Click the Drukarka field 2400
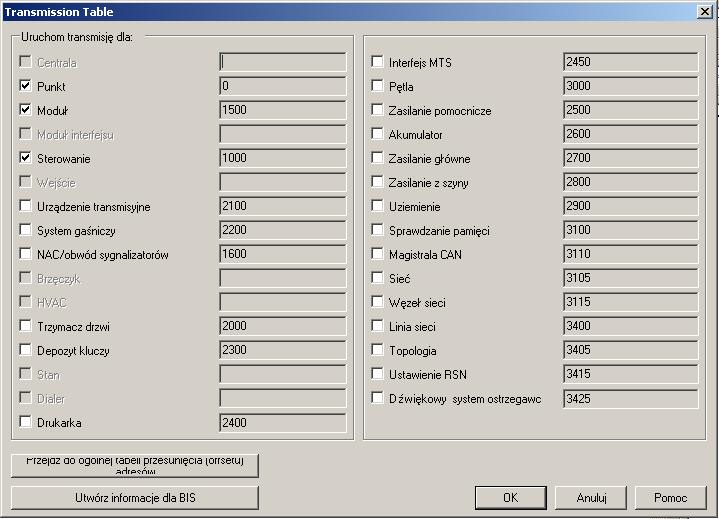The height and width of the screenshot is (519, 719). [x=283, y=423]
